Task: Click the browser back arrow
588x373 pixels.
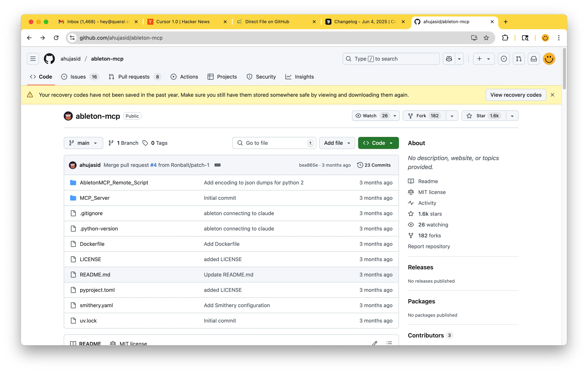Action: 29,38
